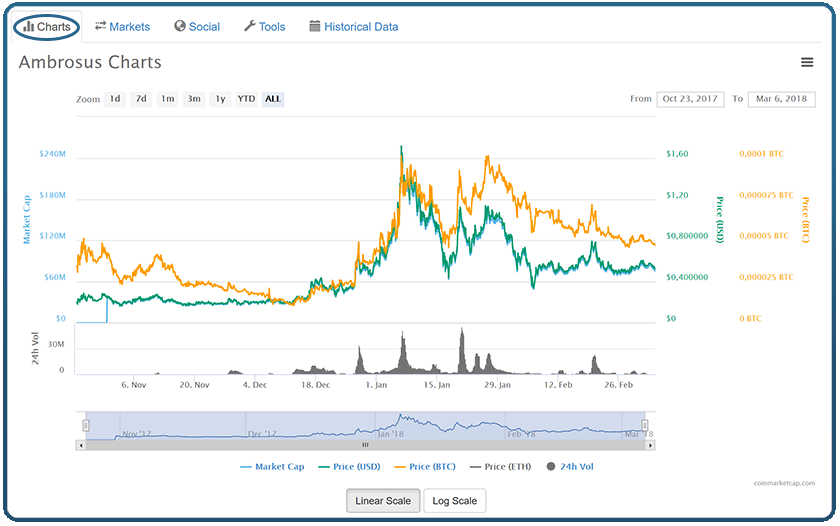Open the Charts tab
Viewport: 840px width, 526px height.
pos(47,27)
